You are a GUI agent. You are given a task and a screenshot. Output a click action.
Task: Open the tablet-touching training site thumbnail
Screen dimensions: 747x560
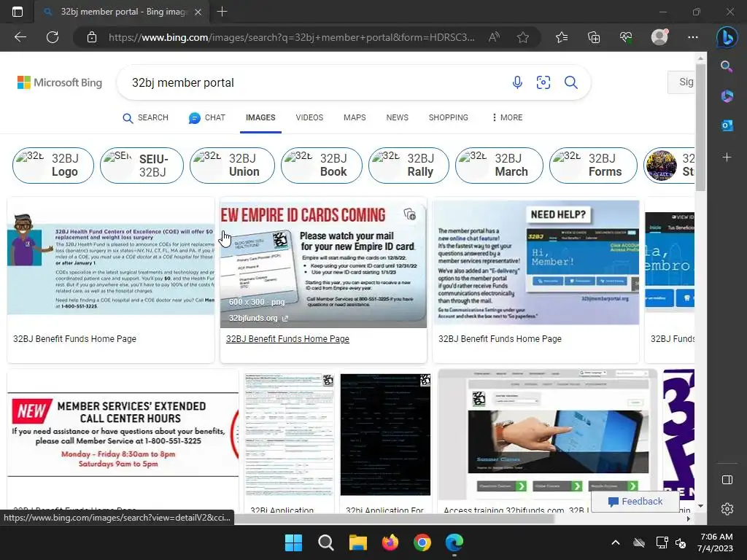click(547, 433)
